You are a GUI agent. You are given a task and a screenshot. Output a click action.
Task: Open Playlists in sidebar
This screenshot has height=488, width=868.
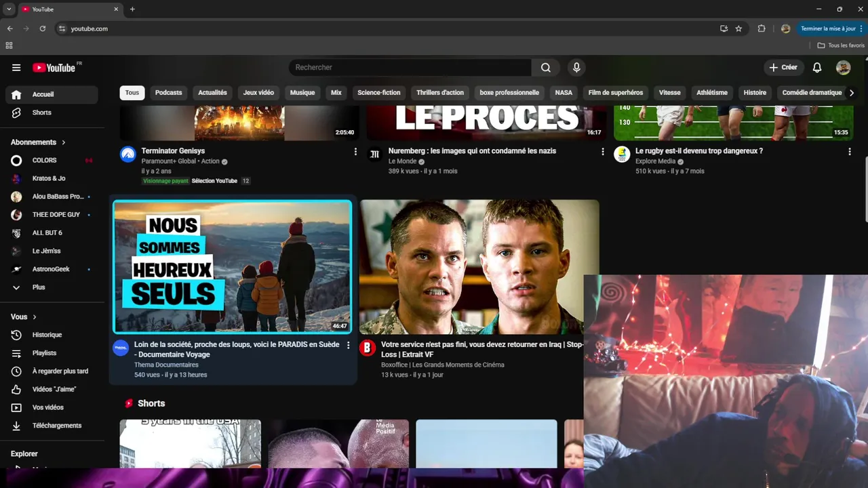pyautogui.click(x=52, y=353)
